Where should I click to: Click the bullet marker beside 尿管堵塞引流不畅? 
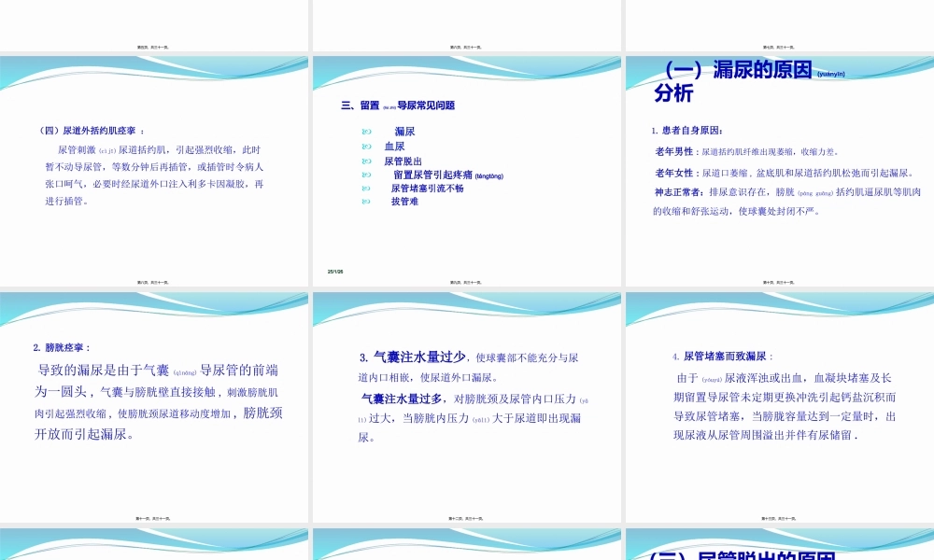tap(365, 189)
